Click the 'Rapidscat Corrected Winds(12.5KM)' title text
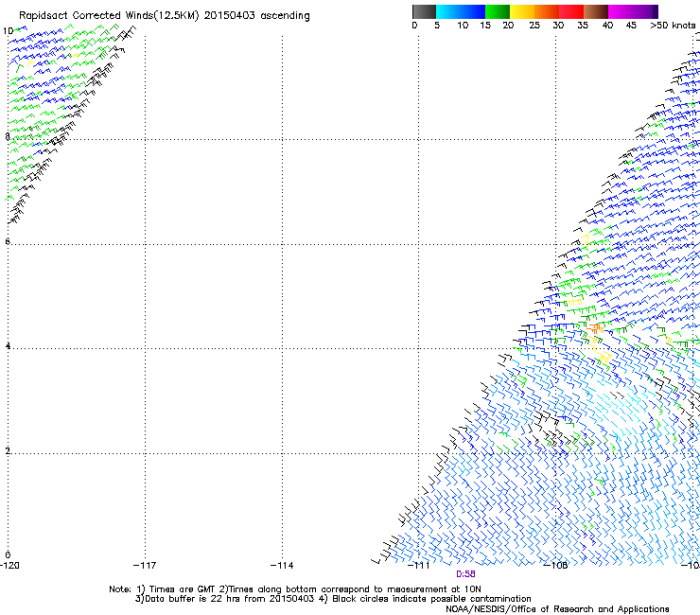The height and width of the screenshot is (615, 700). [109, 16]
